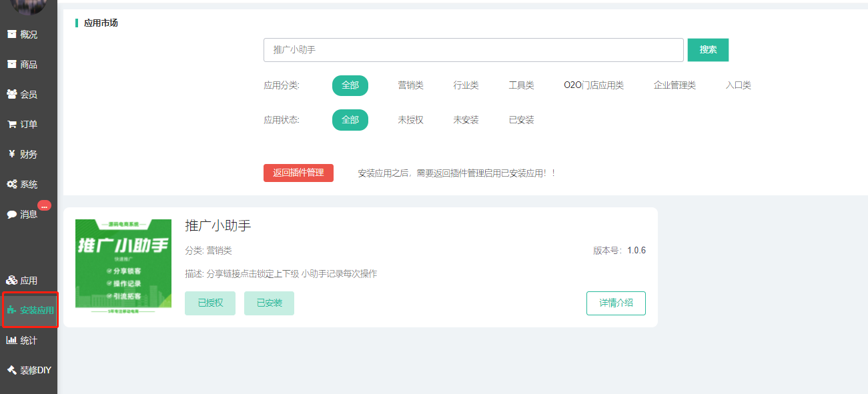Filter apps by 已安装 status

(521, 120)
